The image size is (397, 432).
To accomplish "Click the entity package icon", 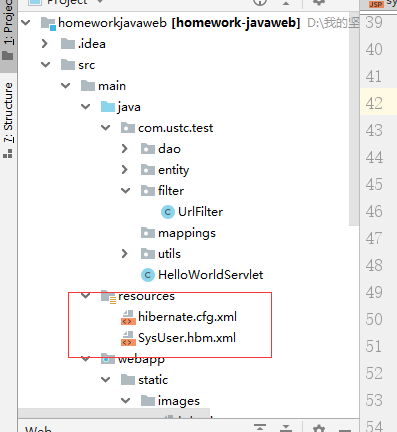I will pyautogui.click(x=148, y=170).
